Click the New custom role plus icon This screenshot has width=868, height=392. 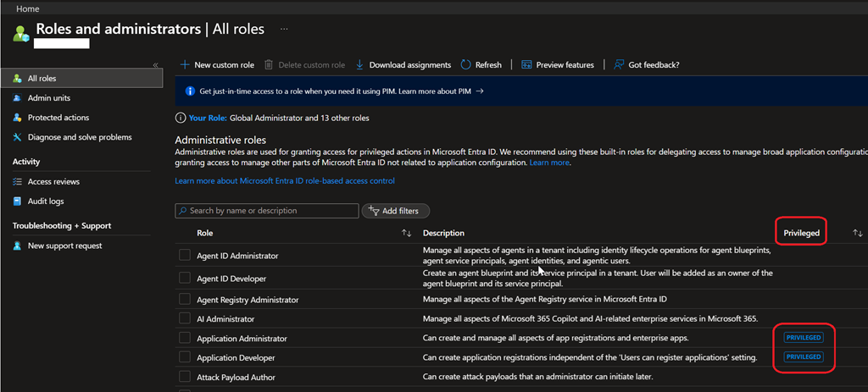point(185,65)
